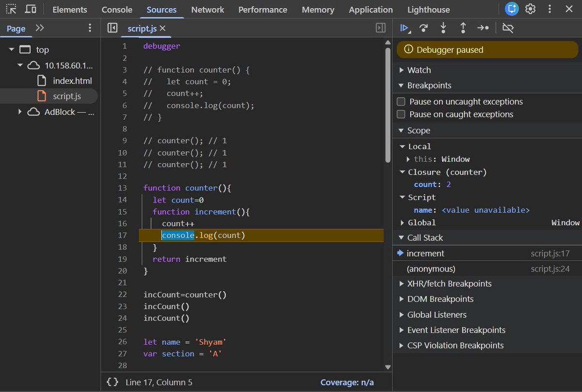Open the Performance tab

263,9
